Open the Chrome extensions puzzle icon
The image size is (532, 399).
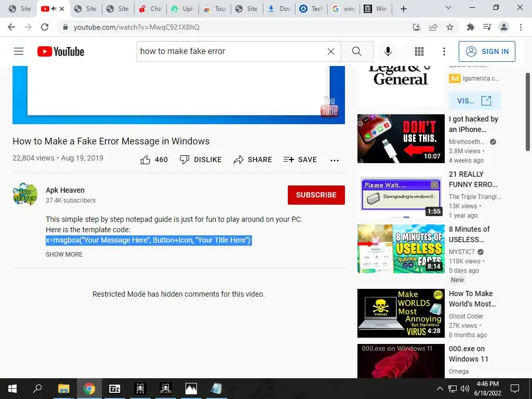[470, 27]
